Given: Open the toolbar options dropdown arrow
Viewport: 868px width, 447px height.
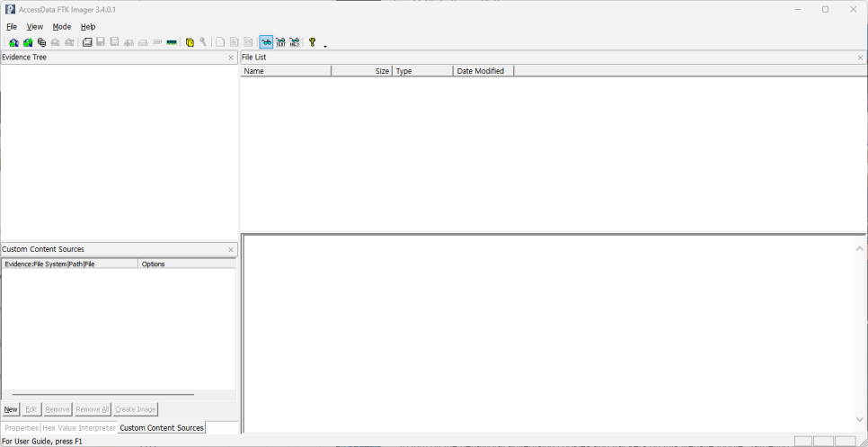Looking at the screenshot, I should pyautogui.click(x=325, y=46).
